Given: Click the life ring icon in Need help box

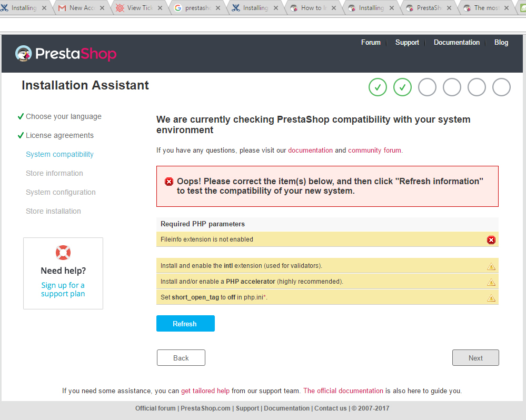Looking at the screenshot, I should [x=63, y=252].
